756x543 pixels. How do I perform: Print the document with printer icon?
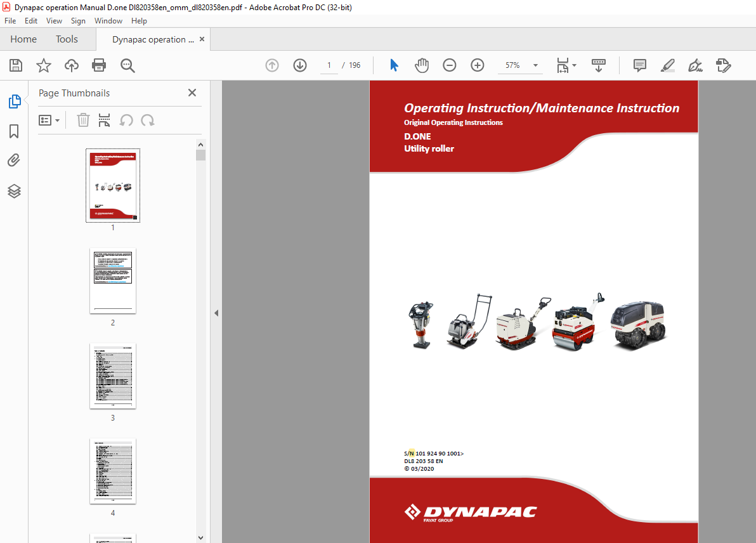click(x=99, y=65)
